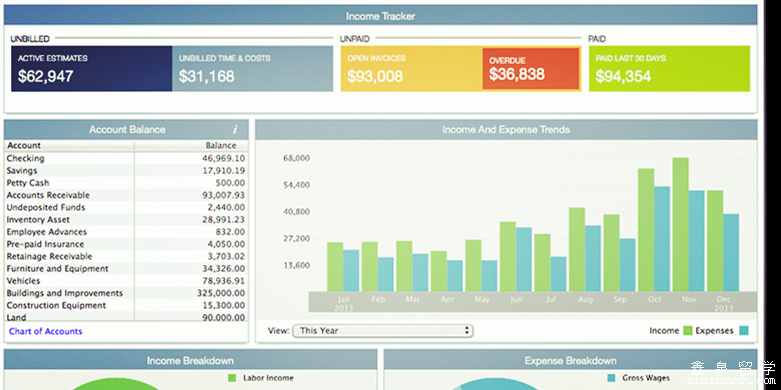This screenshot has height=390, width=781.
Task: Select the Furniture and Equipment row
Action: tap(126, 268)
